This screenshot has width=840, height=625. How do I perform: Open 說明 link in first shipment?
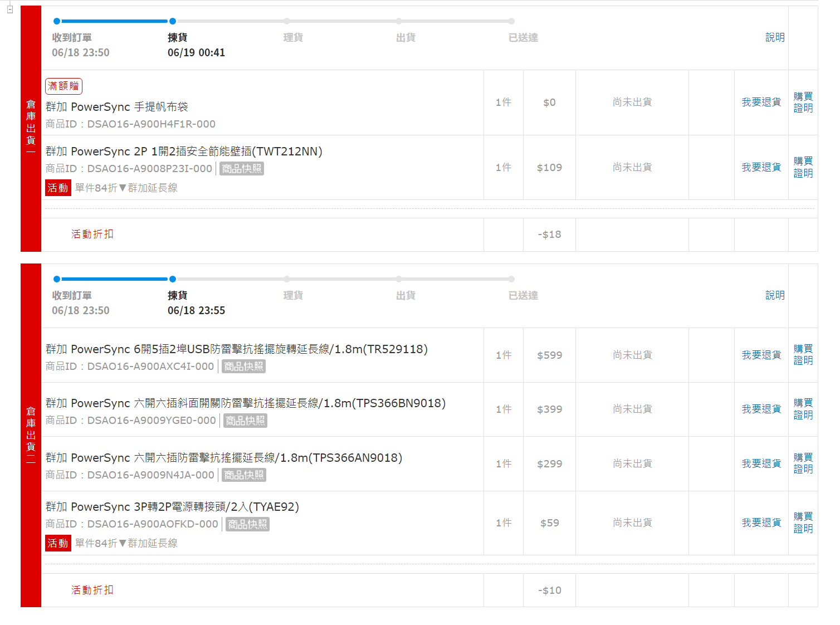coord(774,37)
